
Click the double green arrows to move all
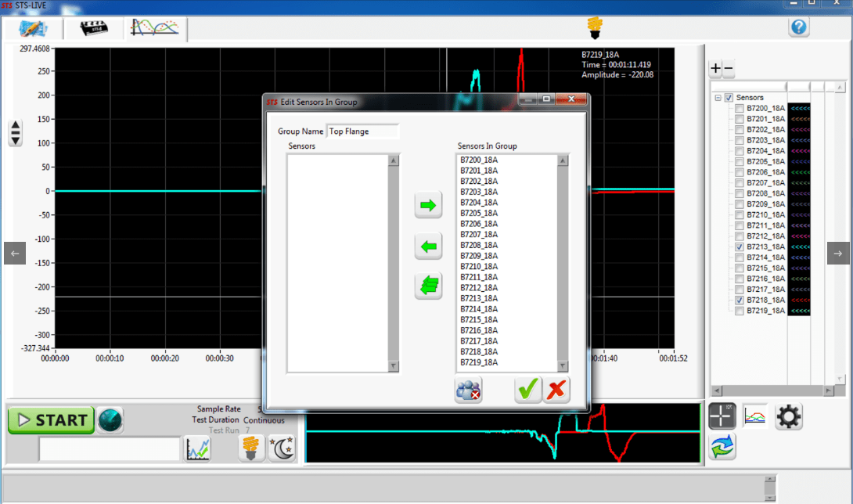click(428, 286)
